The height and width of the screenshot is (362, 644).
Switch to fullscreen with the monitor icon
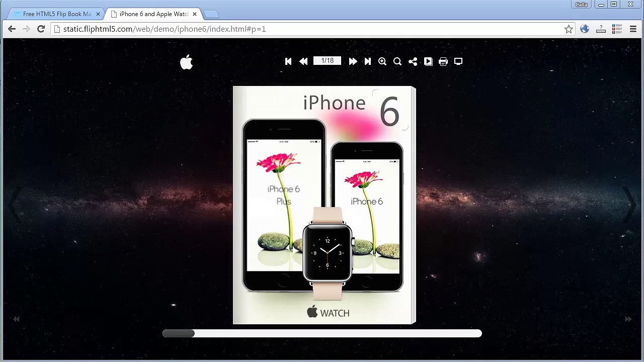click(x=458, y=61)
